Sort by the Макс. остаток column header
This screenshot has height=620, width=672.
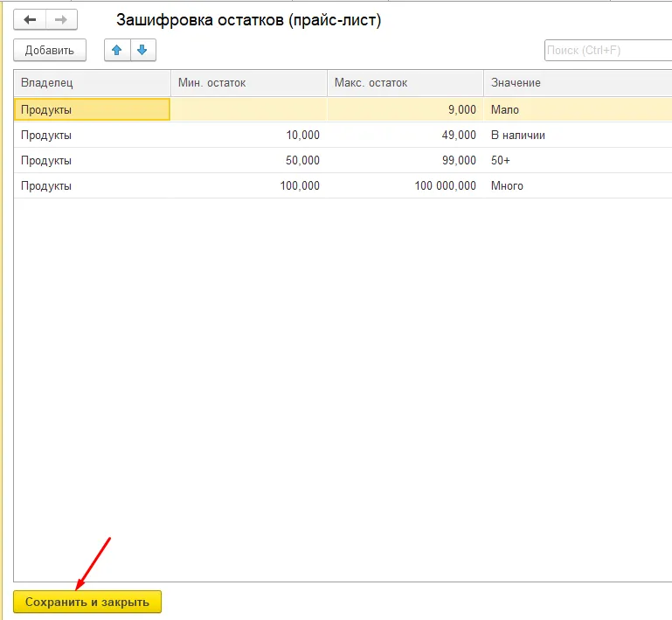pos(405,83)
